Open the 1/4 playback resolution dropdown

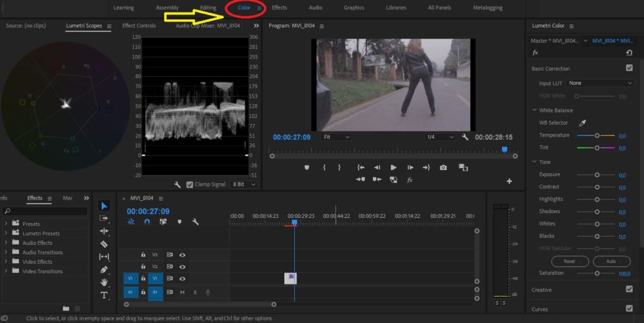click(440, 137)
